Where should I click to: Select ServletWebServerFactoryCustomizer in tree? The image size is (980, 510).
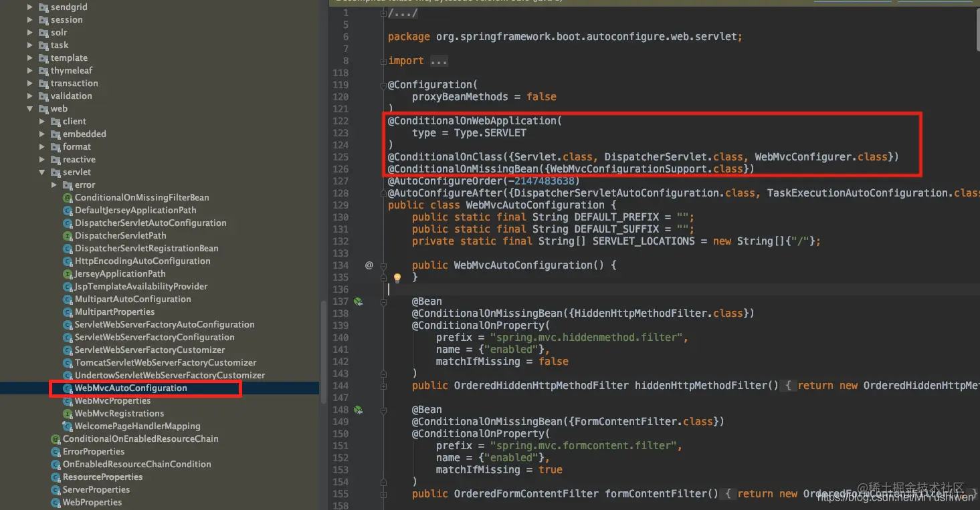coord(150,350)
